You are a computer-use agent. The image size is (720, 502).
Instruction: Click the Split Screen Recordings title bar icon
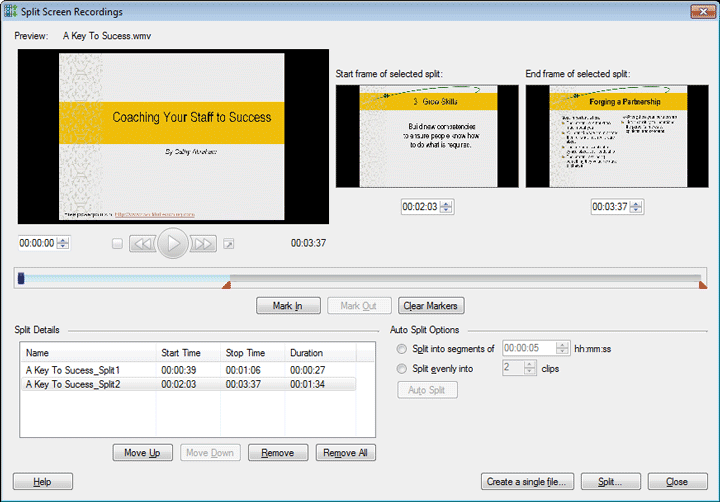coord(11,11)
